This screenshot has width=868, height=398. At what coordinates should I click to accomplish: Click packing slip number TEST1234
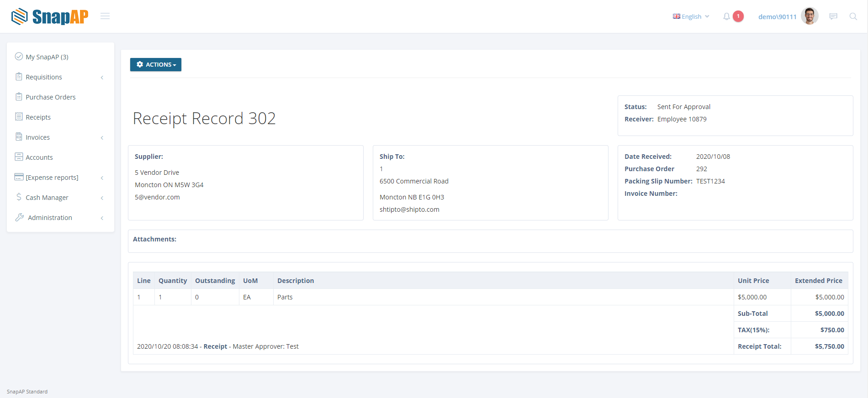pyautogui.click(x=710, y=181)
